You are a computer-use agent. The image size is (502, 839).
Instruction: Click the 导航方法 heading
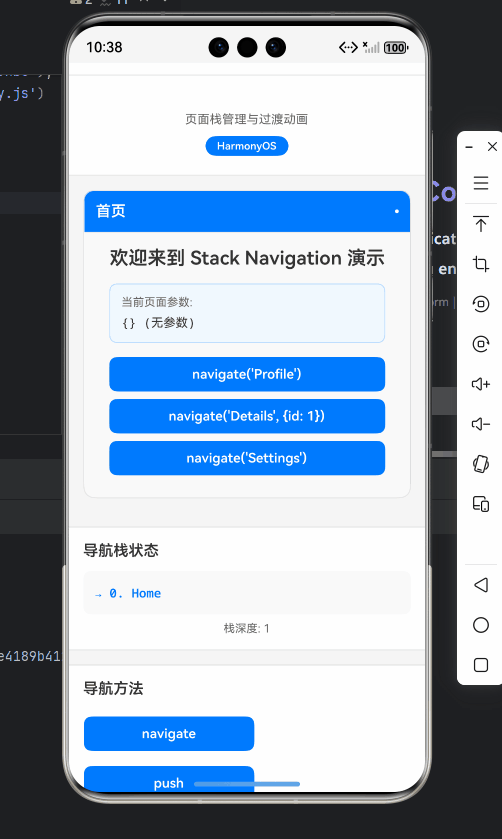pos(113,688)
